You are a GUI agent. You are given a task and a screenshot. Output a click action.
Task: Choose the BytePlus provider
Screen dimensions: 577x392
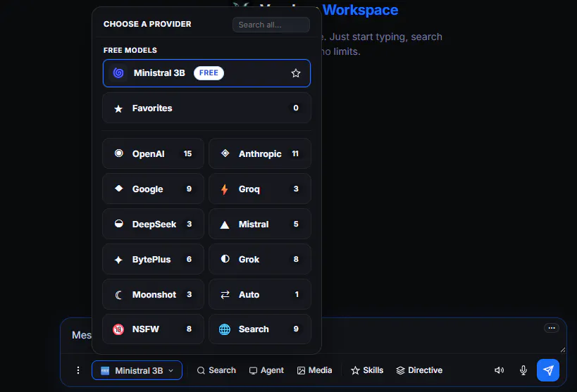click(153, 259)
